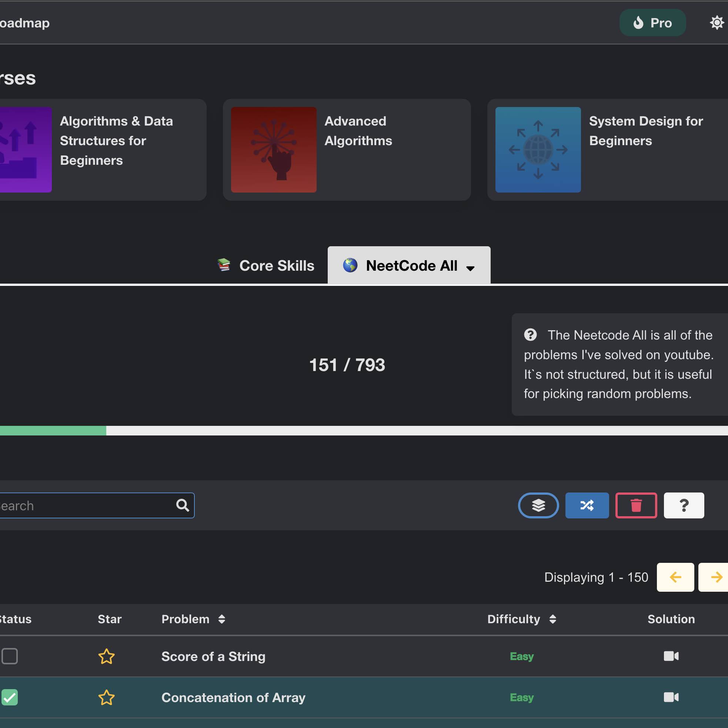The height and width of the screenshot is (728, 728).
Task: Sort by the Difficulty column arrows
Action: point(552,619)
